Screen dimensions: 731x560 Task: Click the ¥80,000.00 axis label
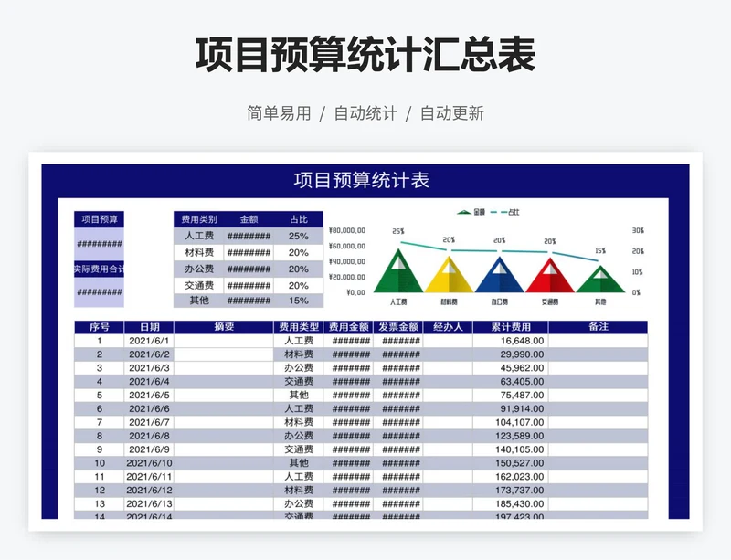coord(347,230)
